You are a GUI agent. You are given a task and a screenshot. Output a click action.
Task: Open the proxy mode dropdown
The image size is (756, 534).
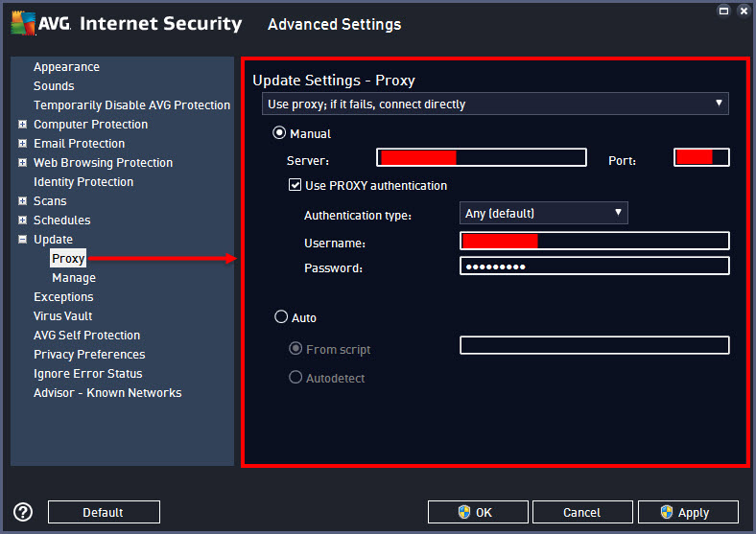495,104
